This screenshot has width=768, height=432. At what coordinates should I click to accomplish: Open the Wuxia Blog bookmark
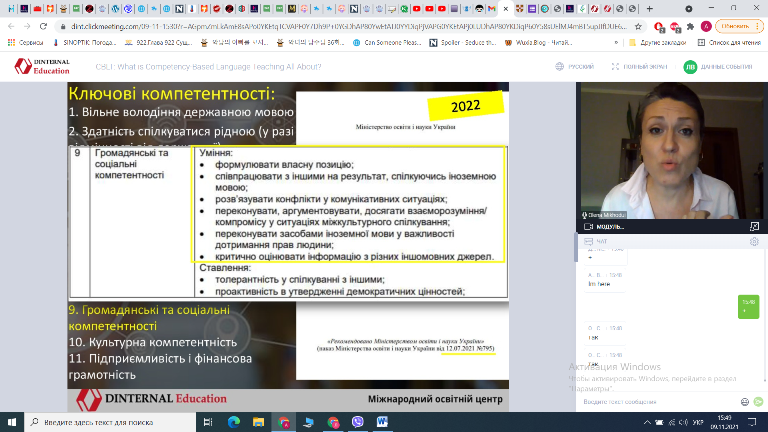538,43
